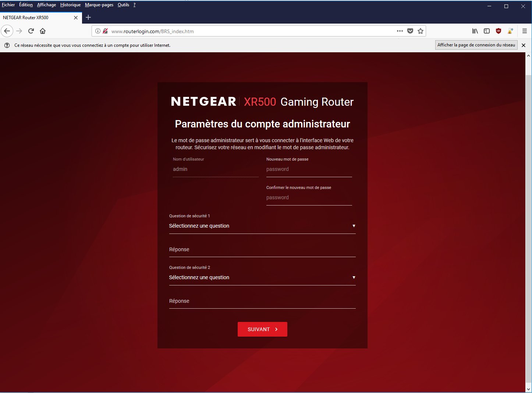
Task: Open the Historique menu
Action: [70, 5]
